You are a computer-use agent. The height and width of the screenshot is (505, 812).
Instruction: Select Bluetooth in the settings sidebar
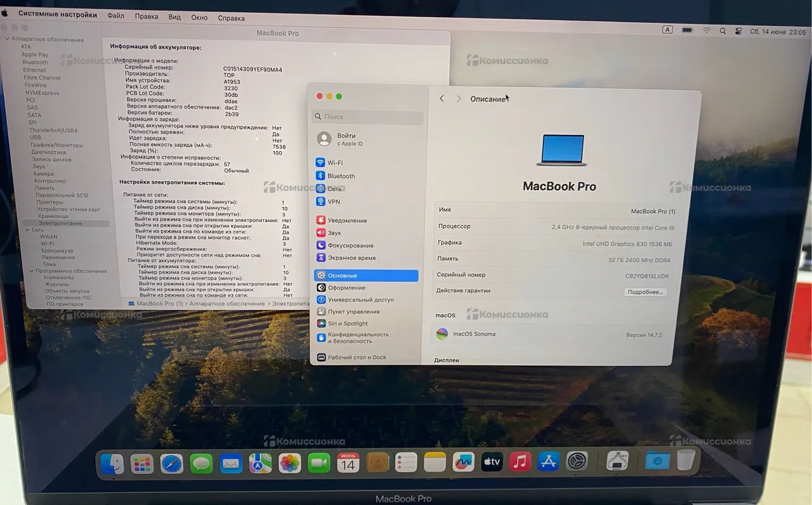(341, 176)
